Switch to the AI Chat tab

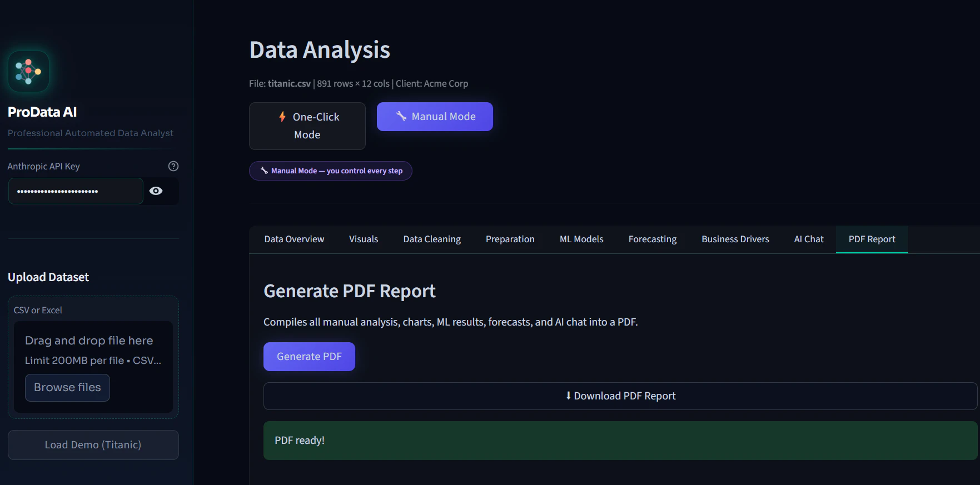[x=809, y=239]
